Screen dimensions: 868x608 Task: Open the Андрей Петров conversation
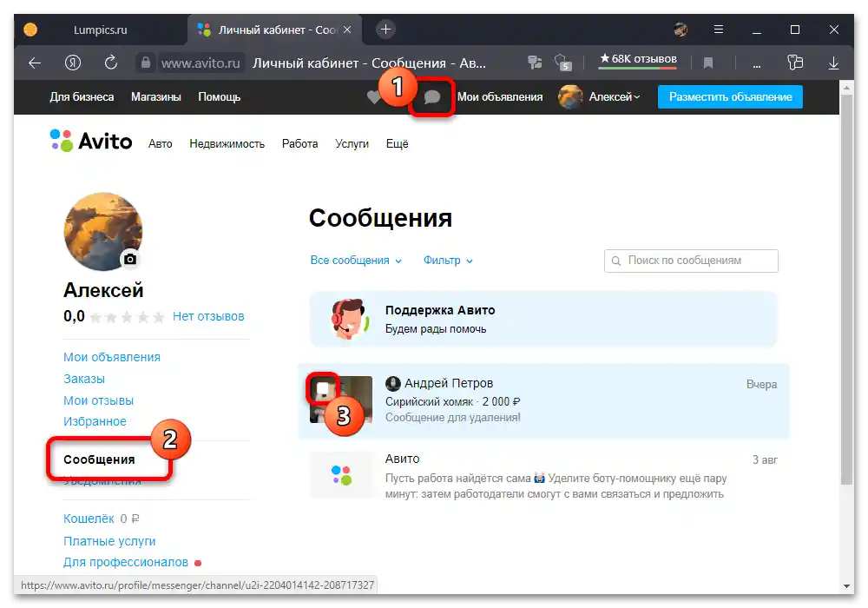pyautogui.click(x=543, y=401)
